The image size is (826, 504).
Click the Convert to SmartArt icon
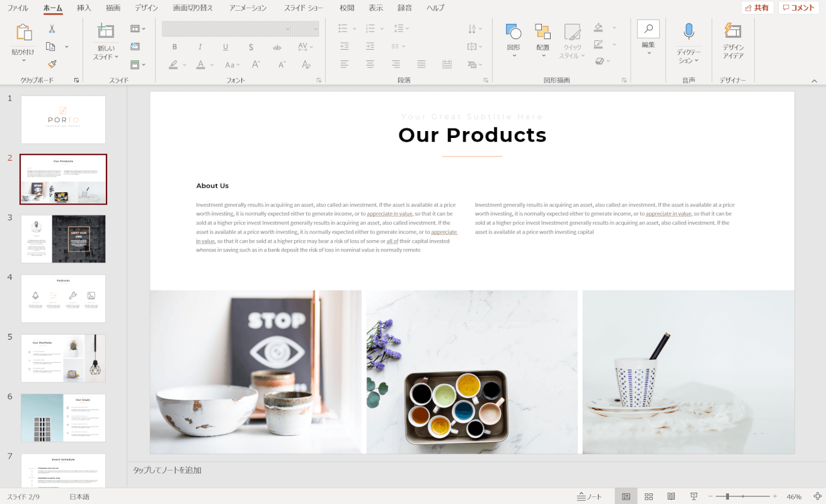coord(472,64)
